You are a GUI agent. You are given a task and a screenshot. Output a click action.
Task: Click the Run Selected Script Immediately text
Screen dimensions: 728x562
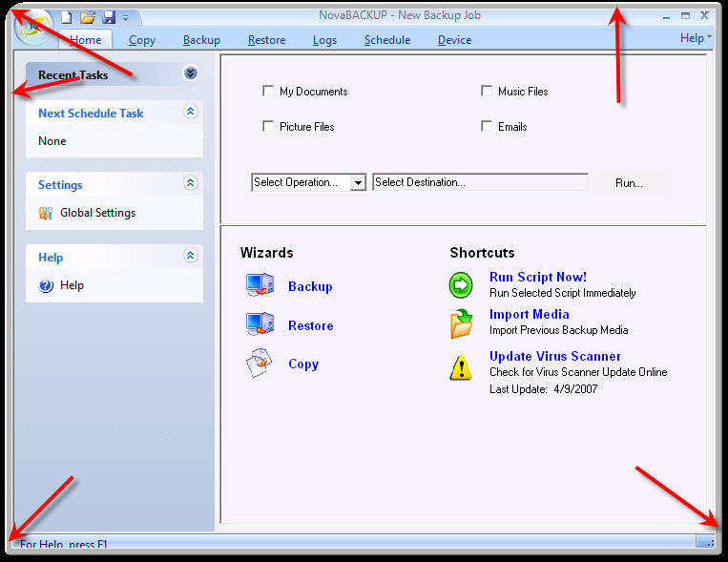tap(563, 293)
